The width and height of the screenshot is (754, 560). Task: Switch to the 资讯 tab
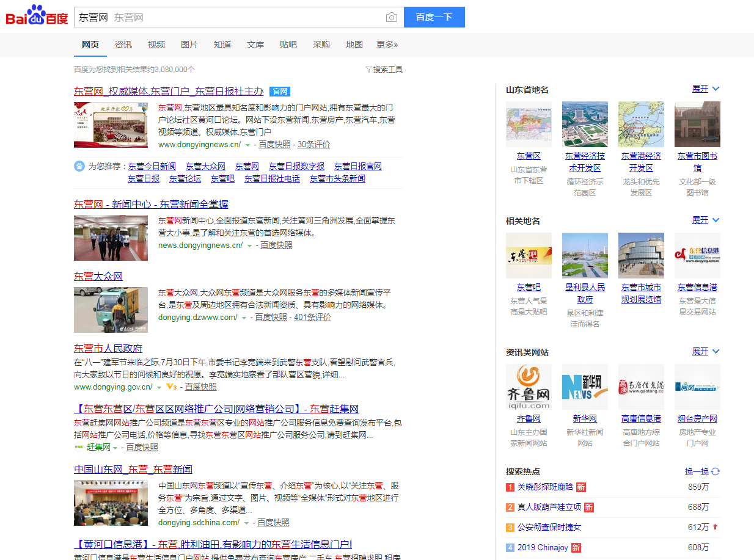[x=123, y=45]
